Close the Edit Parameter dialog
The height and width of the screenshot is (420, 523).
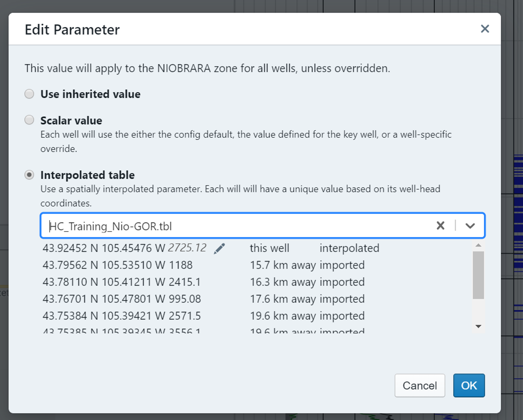click(484, 29)
